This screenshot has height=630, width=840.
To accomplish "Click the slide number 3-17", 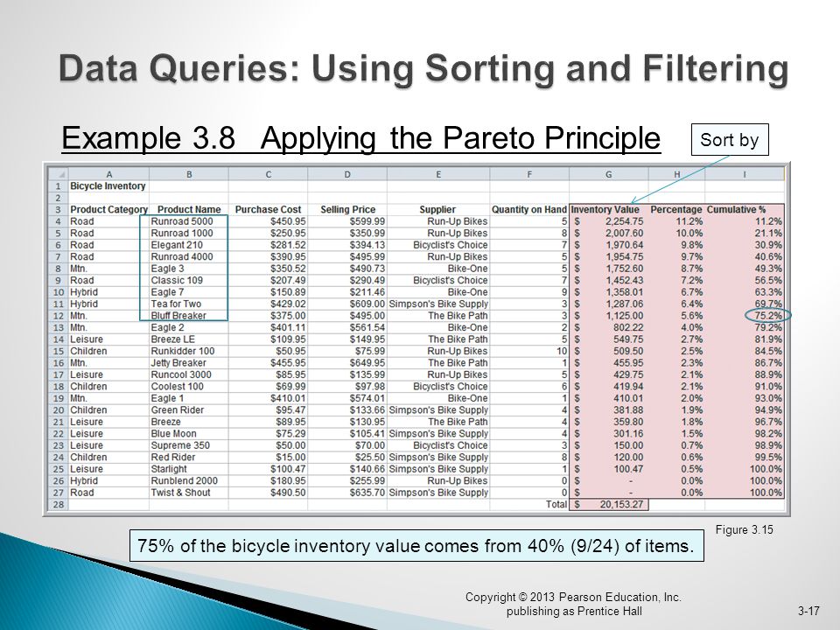I will click(808, 611).
